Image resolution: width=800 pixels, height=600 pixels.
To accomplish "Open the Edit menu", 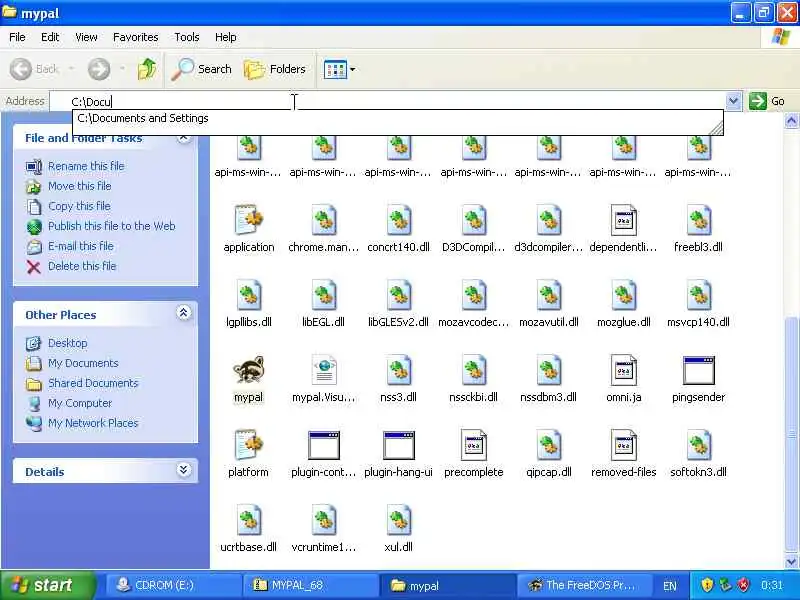I will coord(50,37).
